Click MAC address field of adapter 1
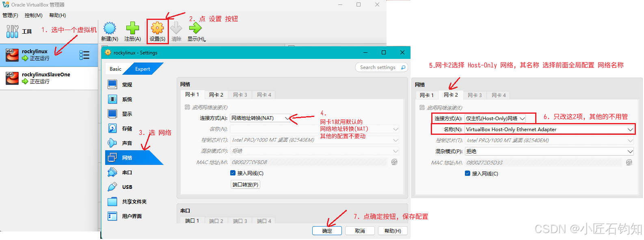This screenshot has width=644, height=240. coord(309,162)
